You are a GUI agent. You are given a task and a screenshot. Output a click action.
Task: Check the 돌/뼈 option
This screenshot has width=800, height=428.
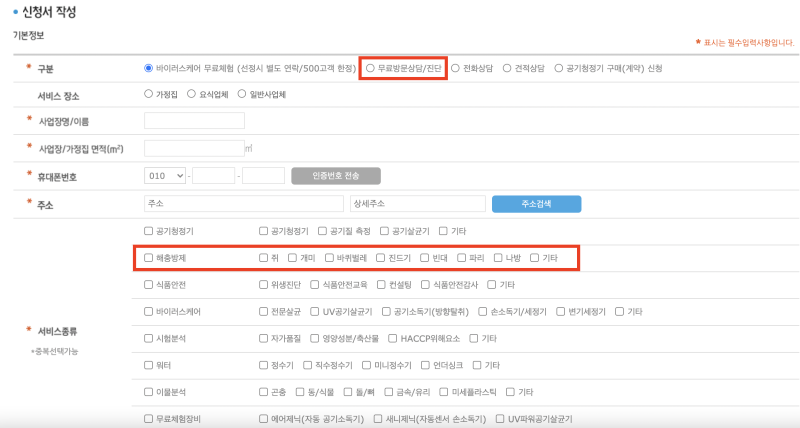(348, 392)
